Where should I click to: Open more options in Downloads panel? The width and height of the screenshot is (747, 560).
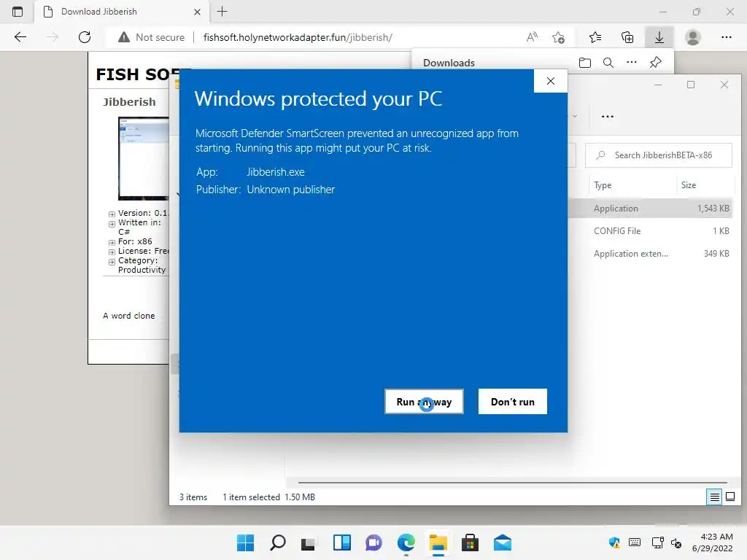(632, 63)
